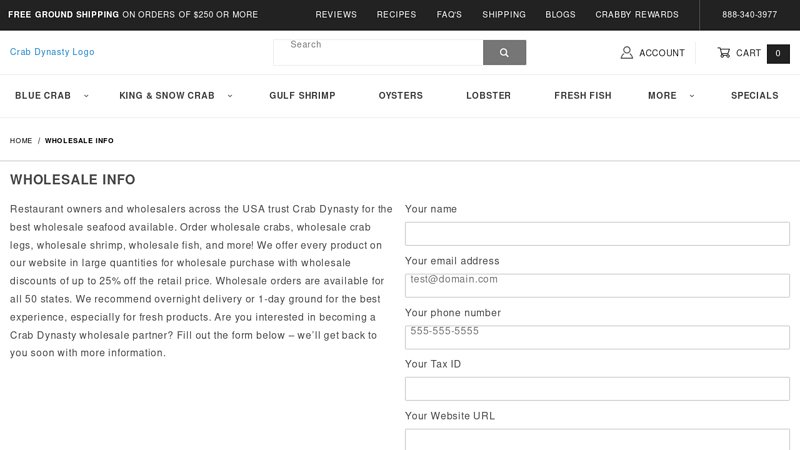800x450 pixels.
Task: Open the Reviews link
Action: tap(336, 15)
